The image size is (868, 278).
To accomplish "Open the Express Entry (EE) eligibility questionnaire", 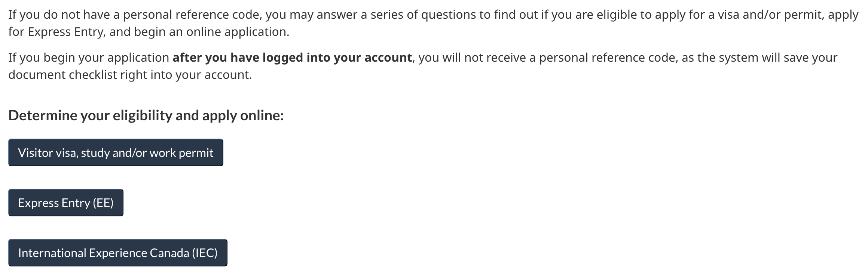I will click(66, 203).
